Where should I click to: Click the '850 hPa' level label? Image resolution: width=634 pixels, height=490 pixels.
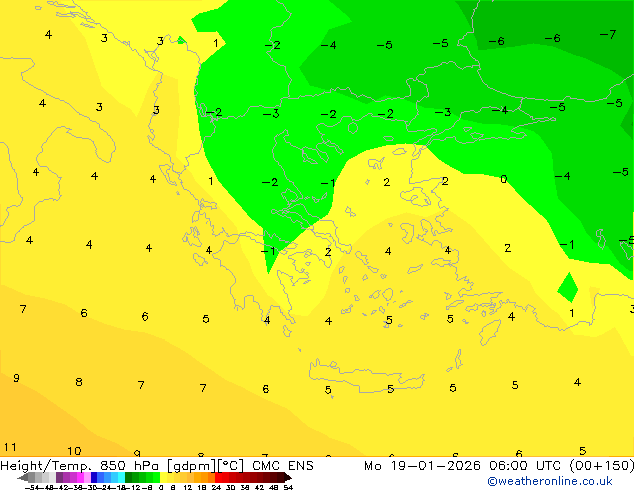coord(129,466)
